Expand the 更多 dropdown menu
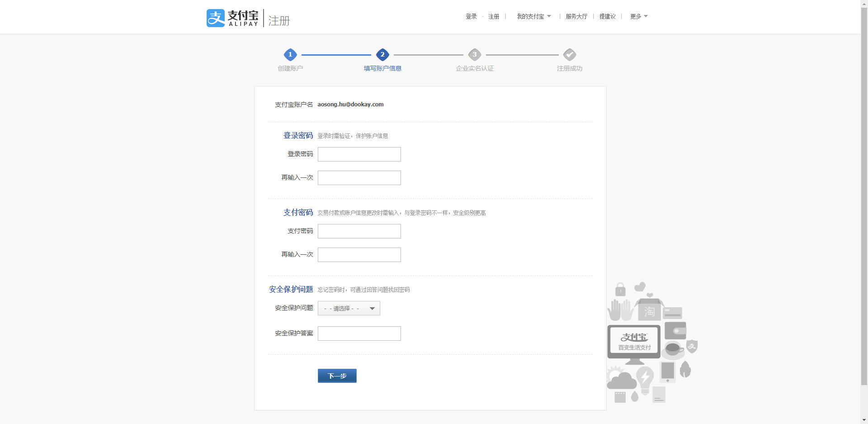Image resolution: width=868 pixels, height=424 pixels. (639, 16)
